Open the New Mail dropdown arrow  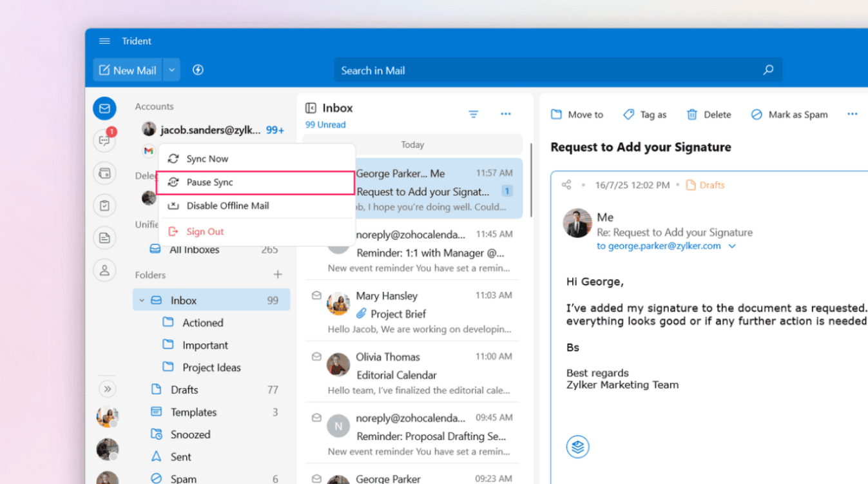coord(171,70)
